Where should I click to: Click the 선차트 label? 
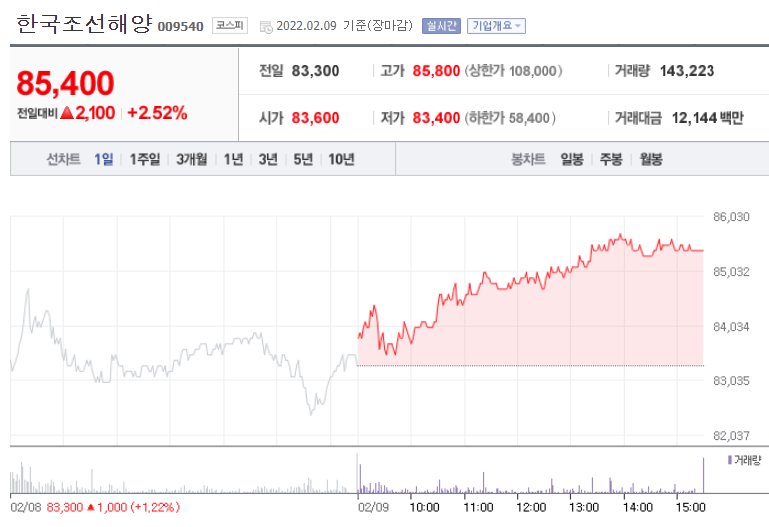point(63,159)
